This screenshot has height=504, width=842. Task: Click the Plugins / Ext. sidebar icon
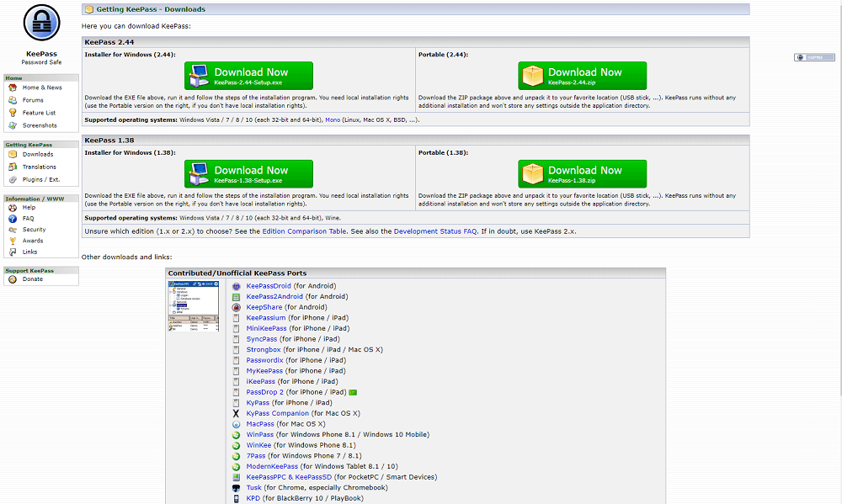coord(13,180)
